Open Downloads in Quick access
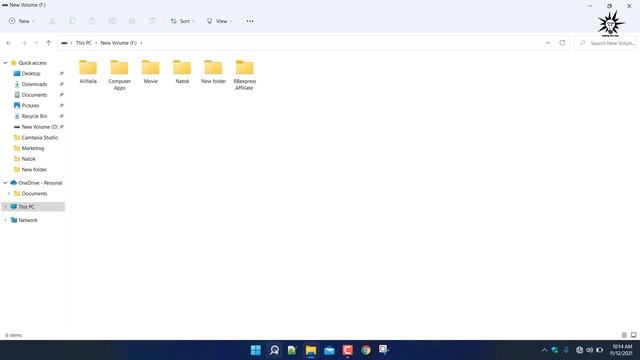The image size is (640, 360). [34, 84]
